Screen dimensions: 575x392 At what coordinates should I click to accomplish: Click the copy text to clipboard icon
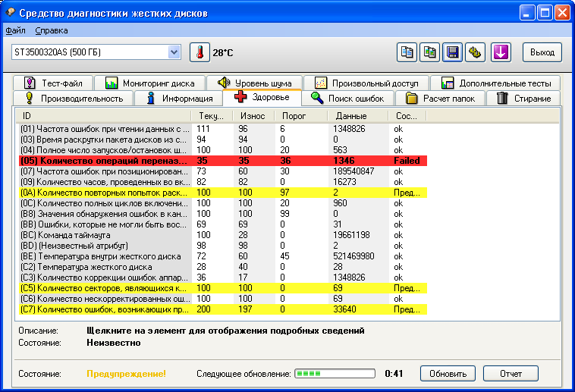[407, 52]
